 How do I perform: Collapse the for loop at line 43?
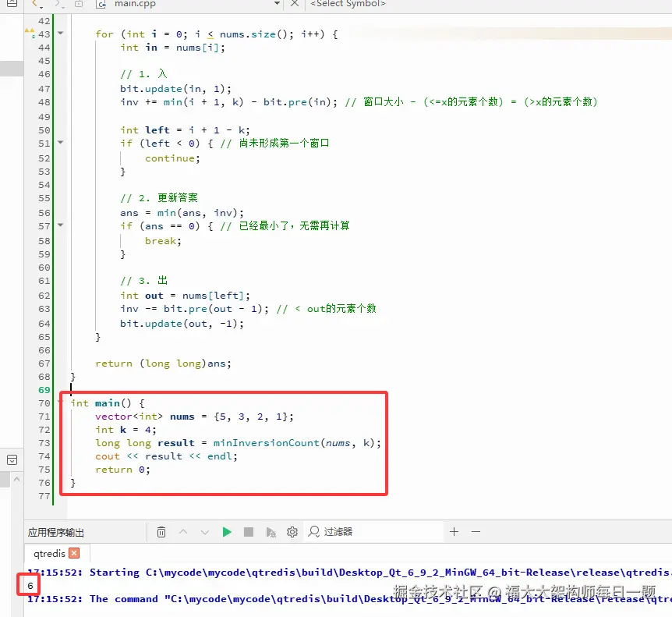click(x=61, y=33)
